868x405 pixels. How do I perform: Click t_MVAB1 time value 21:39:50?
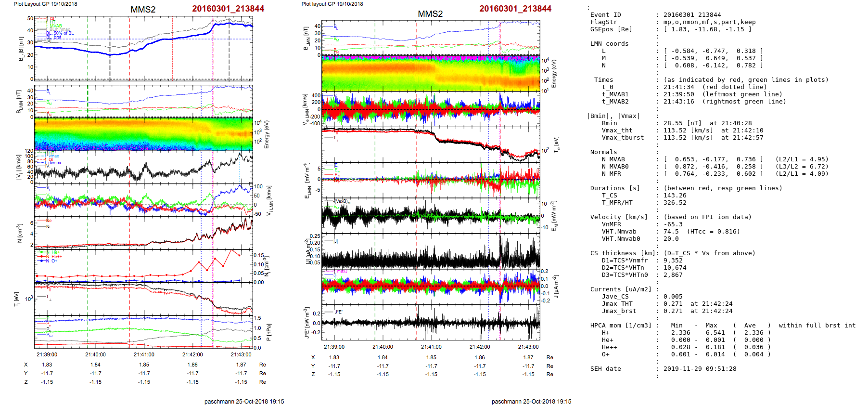tap(678, 94)
